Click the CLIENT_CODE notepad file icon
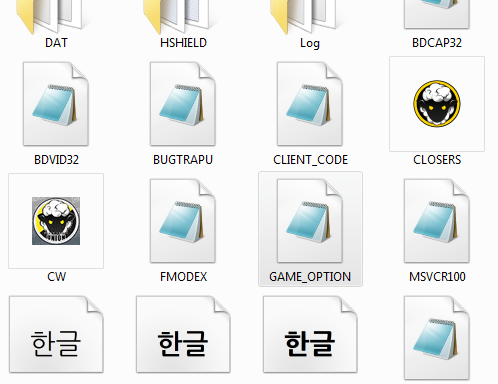Viewport: 498px width, 384px height. pyautogui.click(x=310, y=104)
